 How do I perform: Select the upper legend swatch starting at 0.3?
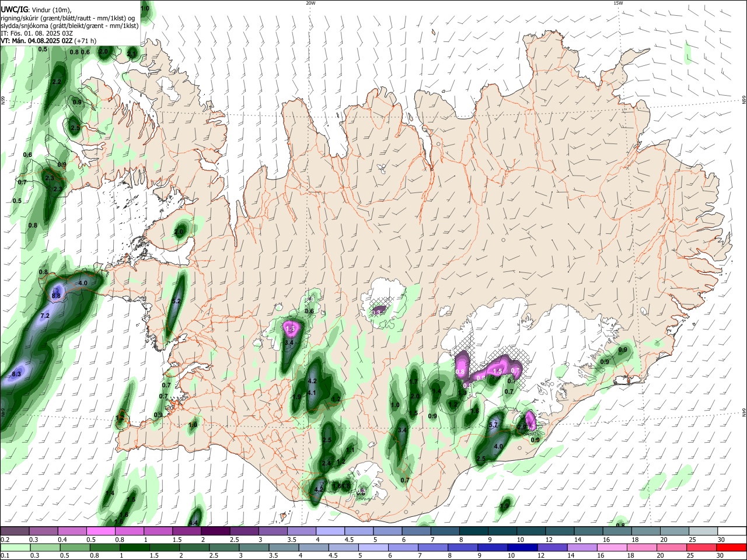pyautogui.click(x=43, y=531)
